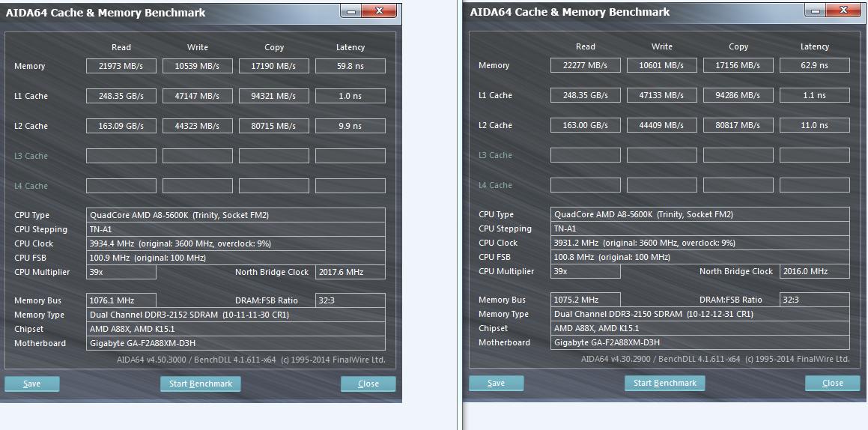Image resolution: width=868 pixels, height=430 pixels.
Task: Click Memory Type DDR3-2152 SDRAM field
Action: click(236, 315)
